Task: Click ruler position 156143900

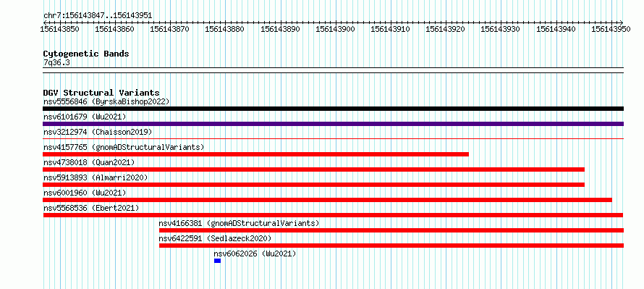Action: (x=336, y=29)
